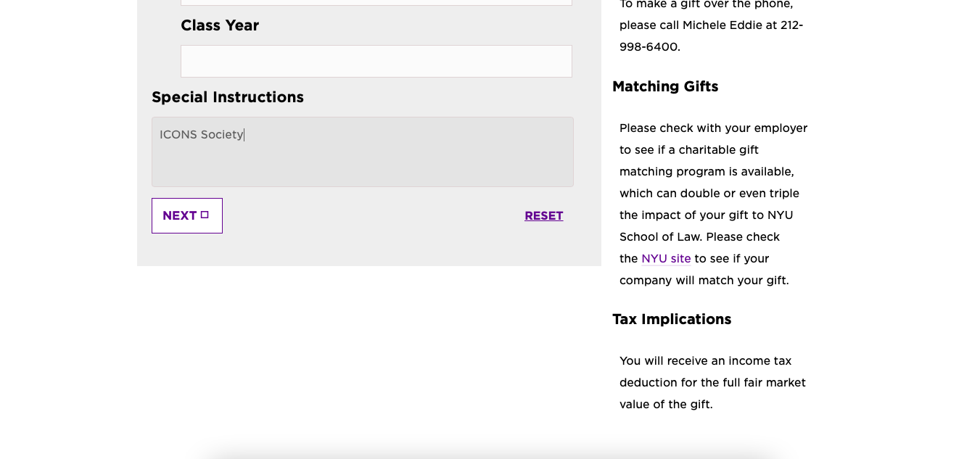Click the "value of the gift" line
The width and height of the screenshot is (980, 459).
tap(666, 404)
